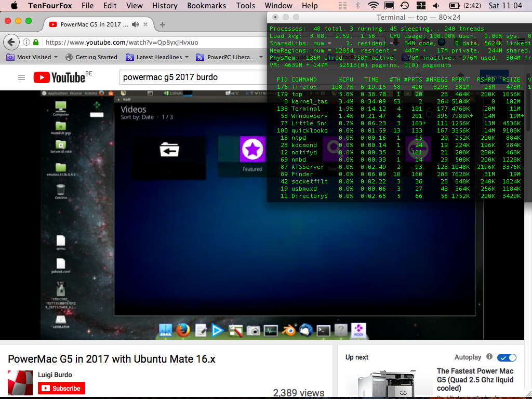Go to the YouTube home logo
Screen dimensions: 532x399
tap(59, 78)
